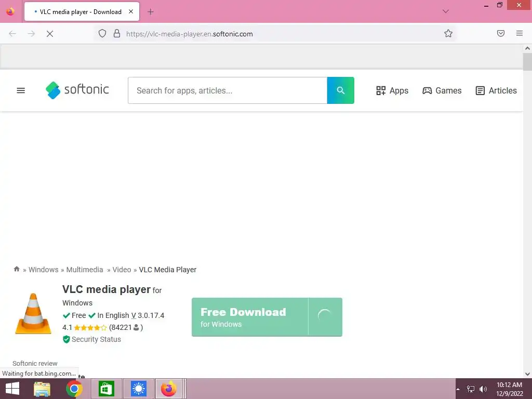The image size is (532, 399).
Task: Open the Windows Store taskbar icon
Action: pos(106,389)
